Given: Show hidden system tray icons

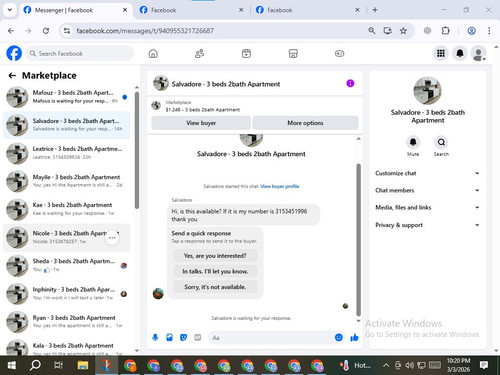Looking at the screenshot, I should click(x=386, y=365).
